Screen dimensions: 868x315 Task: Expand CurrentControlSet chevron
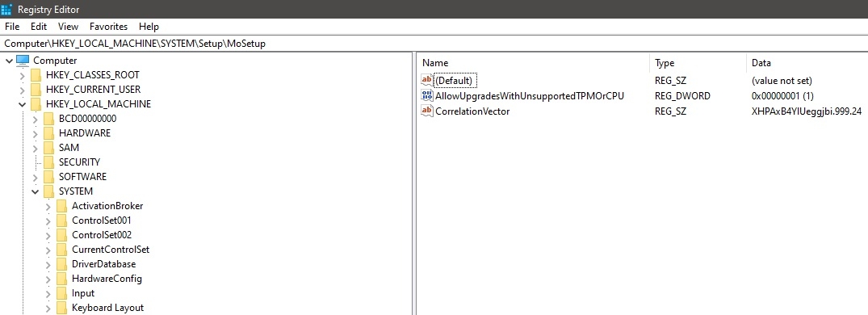[48, 250]
